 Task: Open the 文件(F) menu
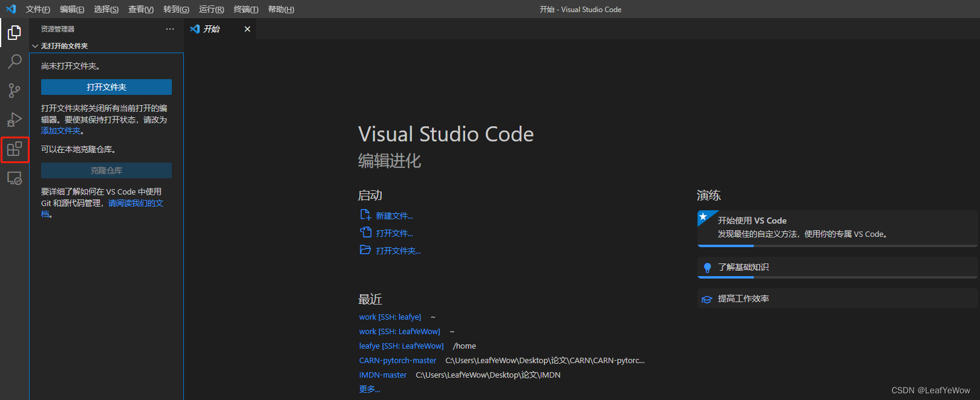click(38, 9)
